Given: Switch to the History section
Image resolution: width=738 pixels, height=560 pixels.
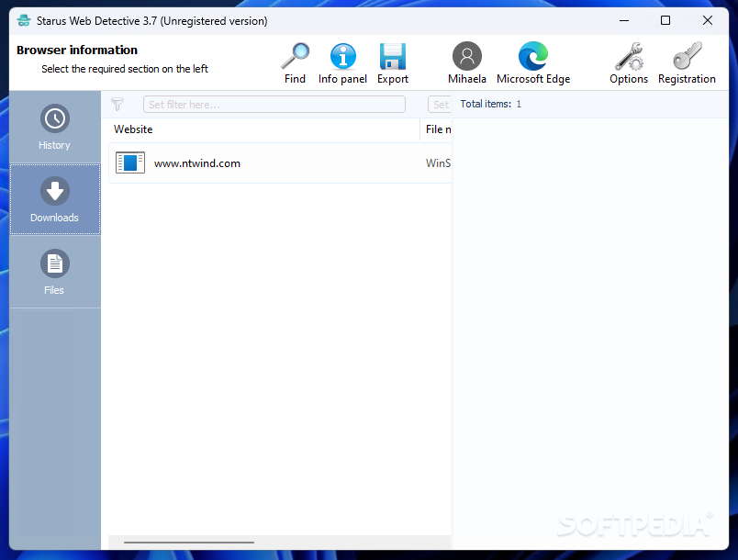Looking at the screenshot, I should click(54, 127).
